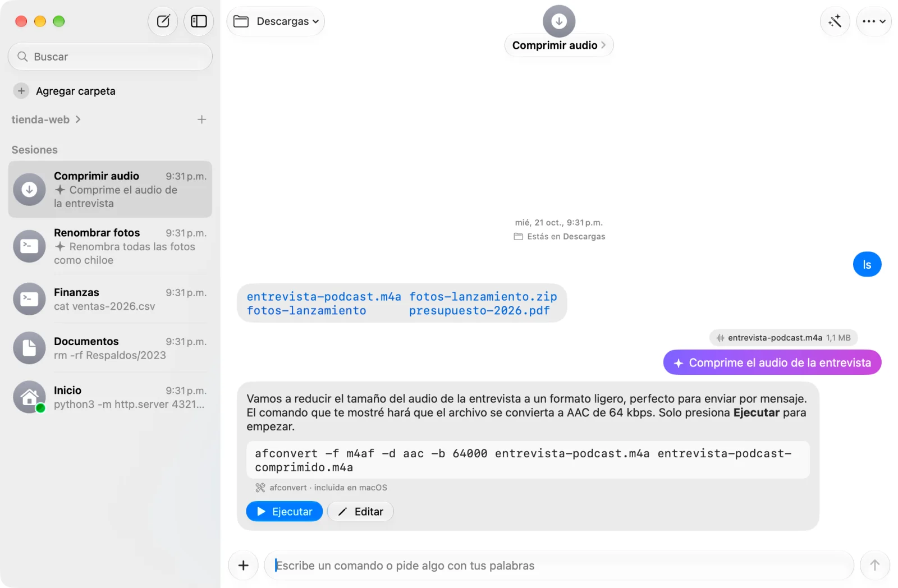Open the Descargas folder dropdown

pos(276,21)
